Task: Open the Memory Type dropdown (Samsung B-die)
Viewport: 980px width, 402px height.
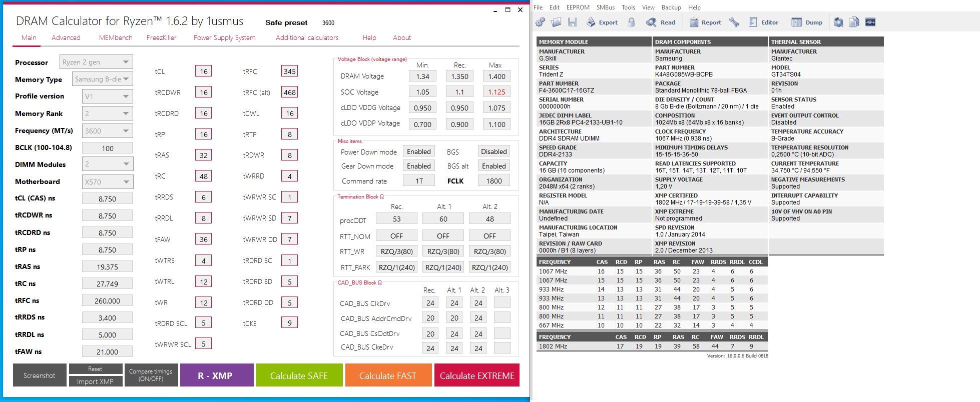Action: [103, 79]
